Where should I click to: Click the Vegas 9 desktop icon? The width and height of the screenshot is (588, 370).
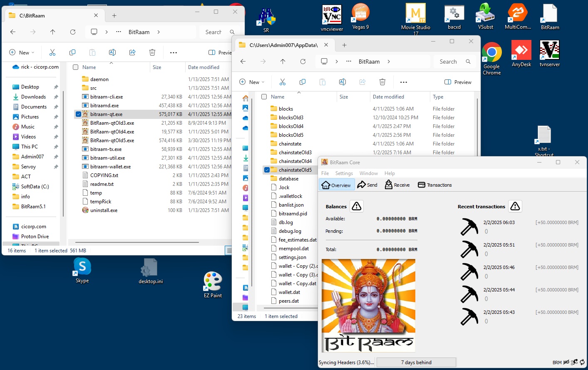pos(360,17)
